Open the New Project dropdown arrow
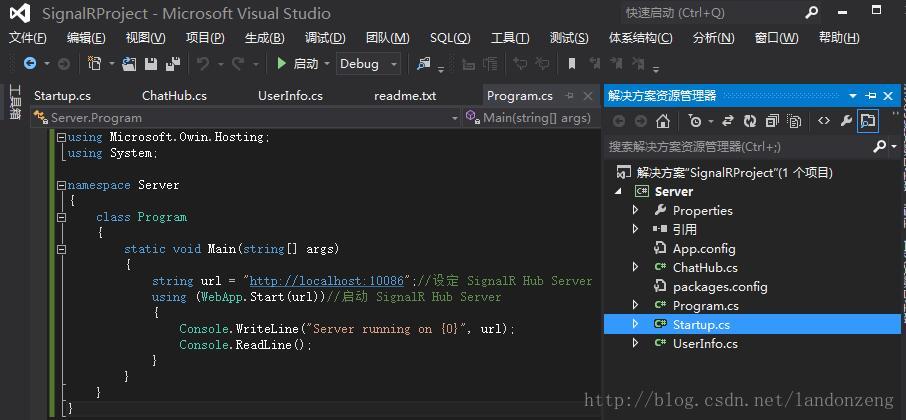Screen dimensions: 906x420 tap(112, 64)
